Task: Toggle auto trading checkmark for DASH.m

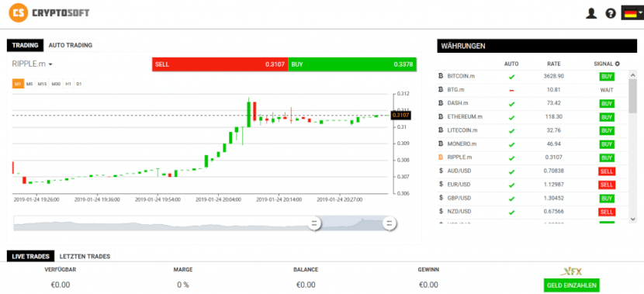Action: click(x=511, y=104)
